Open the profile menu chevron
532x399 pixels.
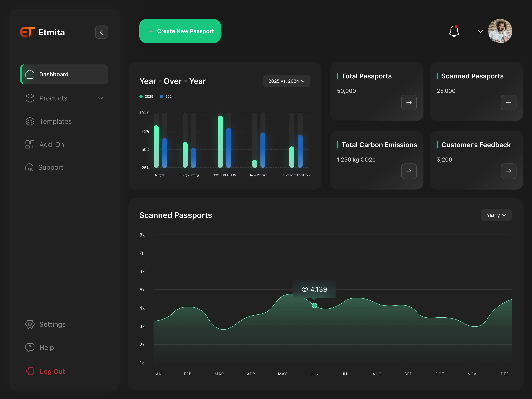point(480,31)
